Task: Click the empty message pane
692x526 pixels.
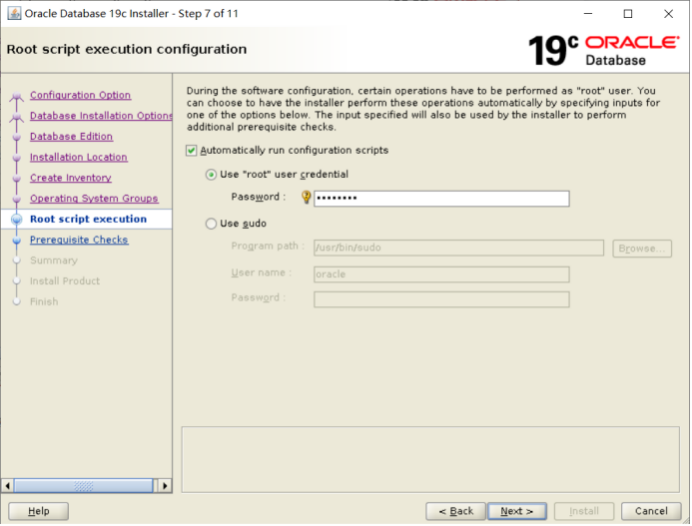Action: tap(430, 459)
